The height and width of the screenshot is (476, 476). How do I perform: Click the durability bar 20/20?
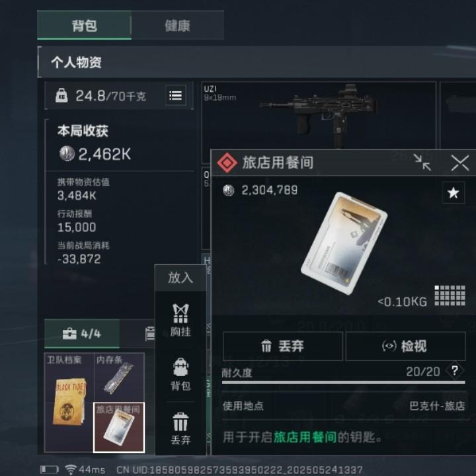(343, 383)
